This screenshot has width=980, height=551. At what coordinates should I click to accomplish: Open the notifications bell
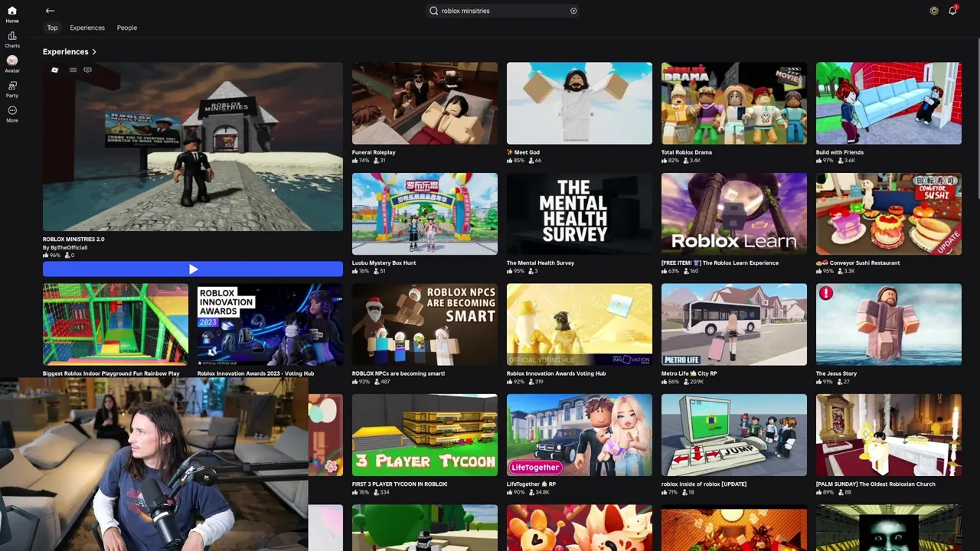click(953, 11)
